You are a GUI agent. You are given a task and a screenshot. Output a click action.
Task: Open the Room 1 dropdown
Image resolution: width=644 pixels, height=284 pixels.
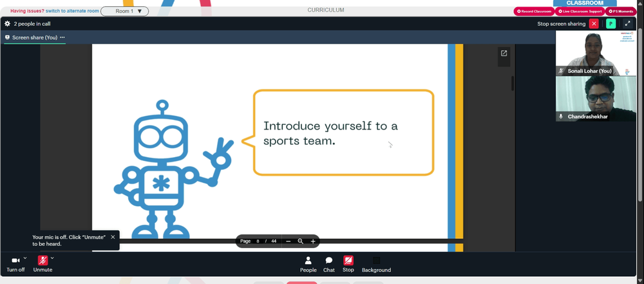pos(125,11)
